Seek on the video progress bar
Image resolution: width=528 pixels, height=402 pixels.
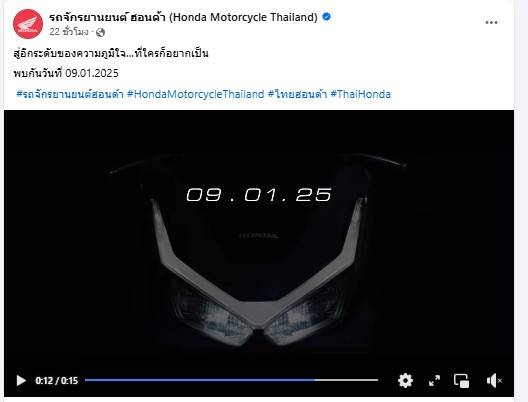[x=231, y=380]
